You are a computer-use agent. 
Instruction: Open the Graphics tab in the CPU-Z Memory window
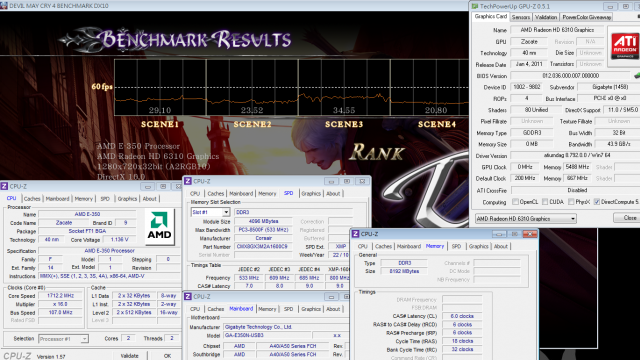pyautogui.click(x=478, y=246)
